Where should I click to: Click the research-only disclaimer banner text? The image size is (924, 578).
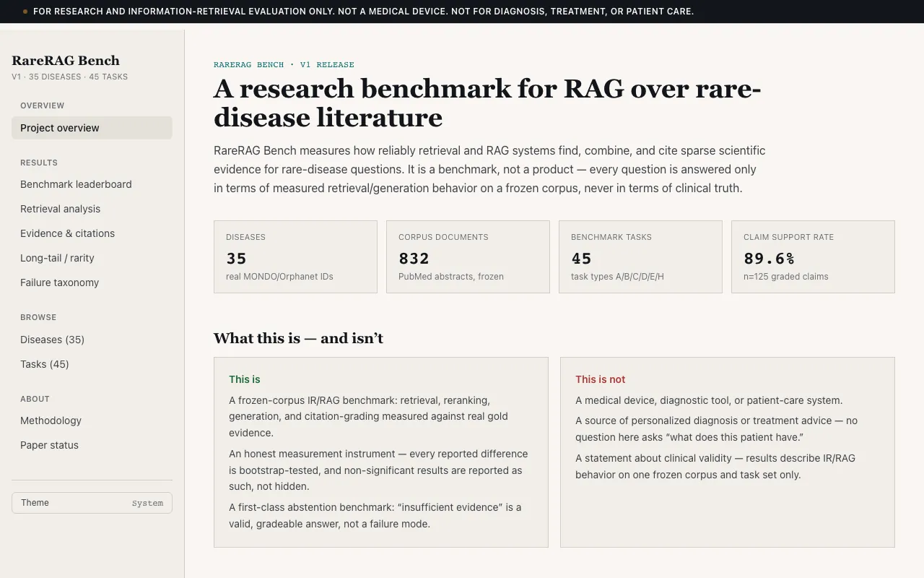click(363, 12)
